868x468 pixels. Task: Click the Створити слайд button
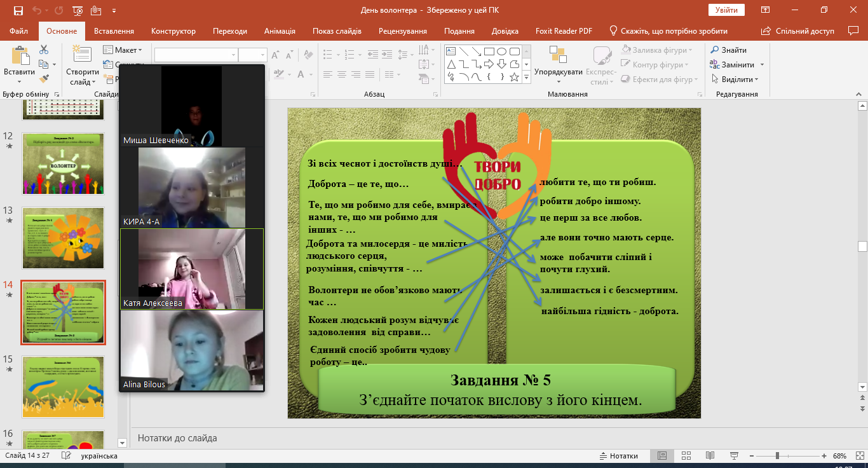82,65
